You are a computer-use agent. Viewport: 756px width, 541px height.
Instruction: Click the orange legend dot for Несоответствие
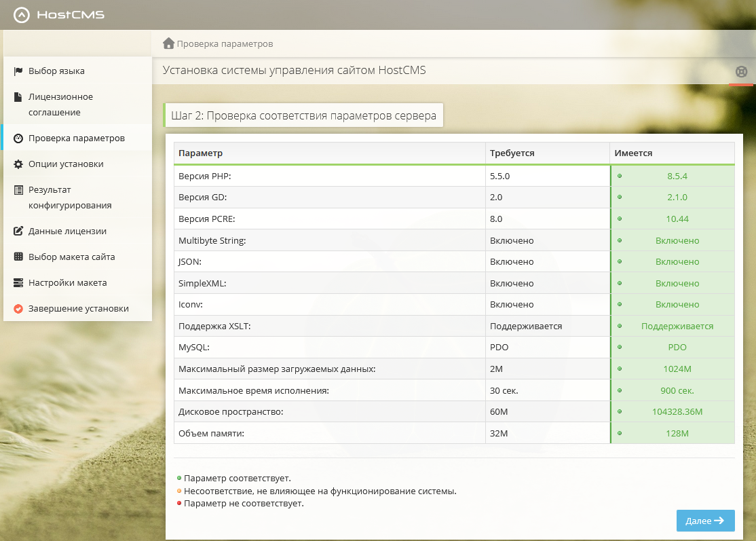pyautogui.click(x=179, y=491)
